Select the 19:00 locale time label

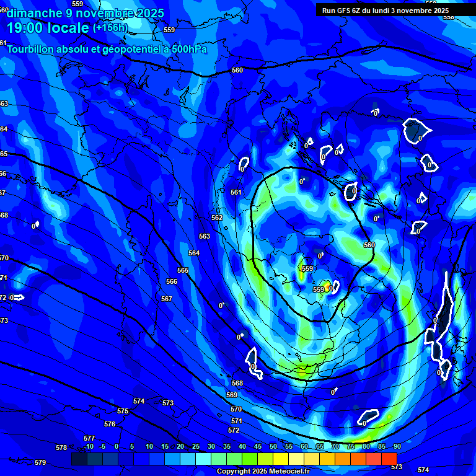coord(48,28)
